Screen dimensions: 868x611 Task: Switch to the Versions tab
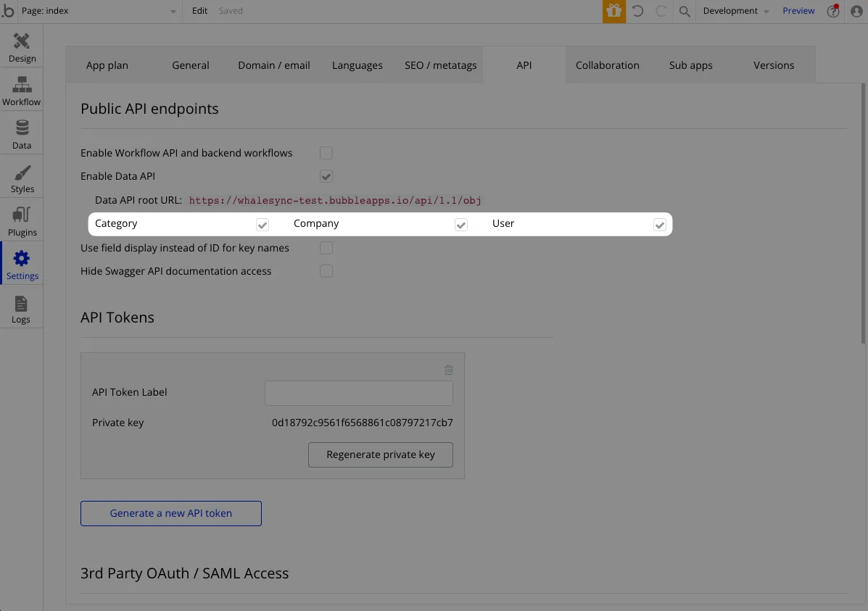click(x=774, y=65)
